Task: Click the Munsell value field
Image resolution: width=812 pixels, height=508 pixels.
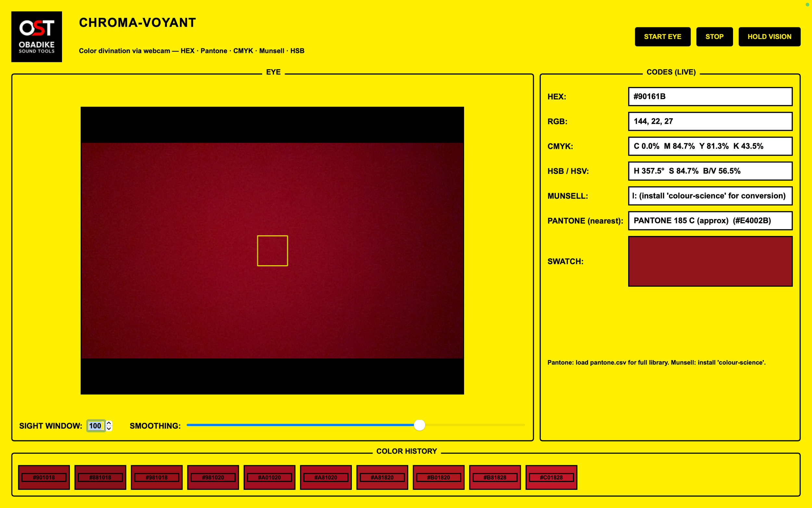Action: point(710,196)
